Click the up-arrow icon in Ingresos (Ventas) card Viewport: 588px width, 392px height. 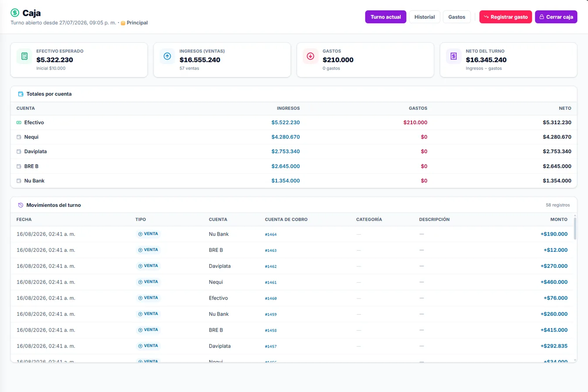point(167,56)
